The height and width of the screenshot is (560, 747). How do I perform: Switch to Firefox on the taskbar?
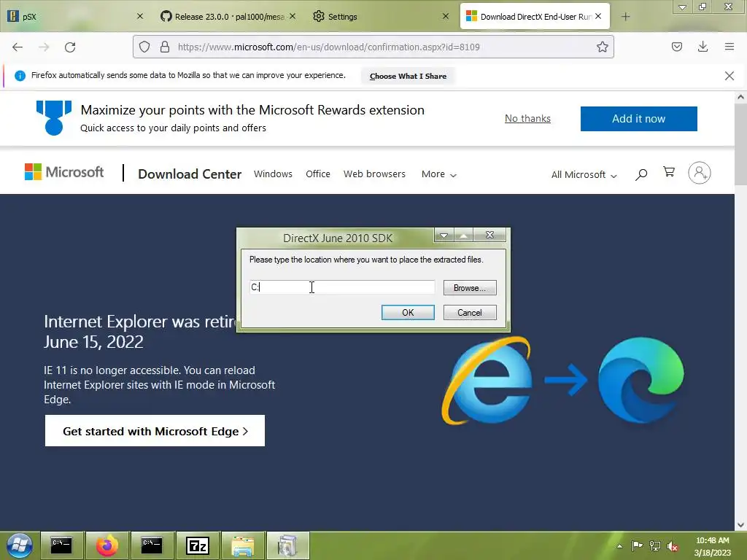(107, 545)
